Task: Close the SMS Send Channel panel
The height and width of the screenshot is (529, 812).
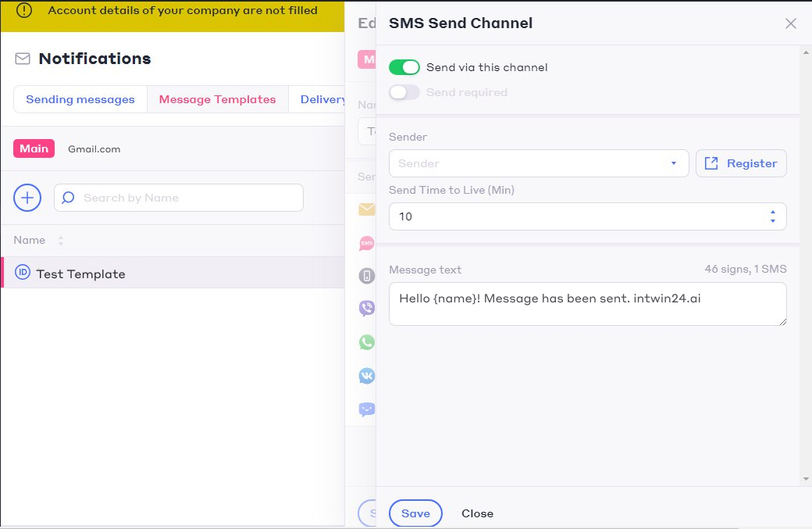Action: click(790, 23)
